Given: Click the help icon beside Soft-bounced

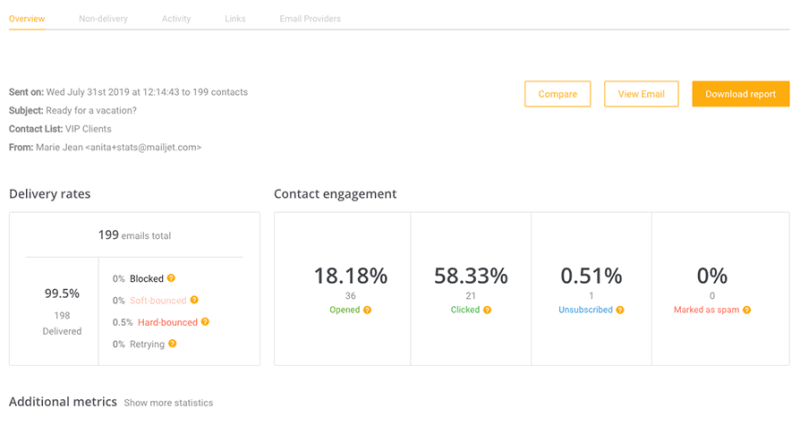Looking at the screenshot, I should pyautogui.click(x=194, y=300).
